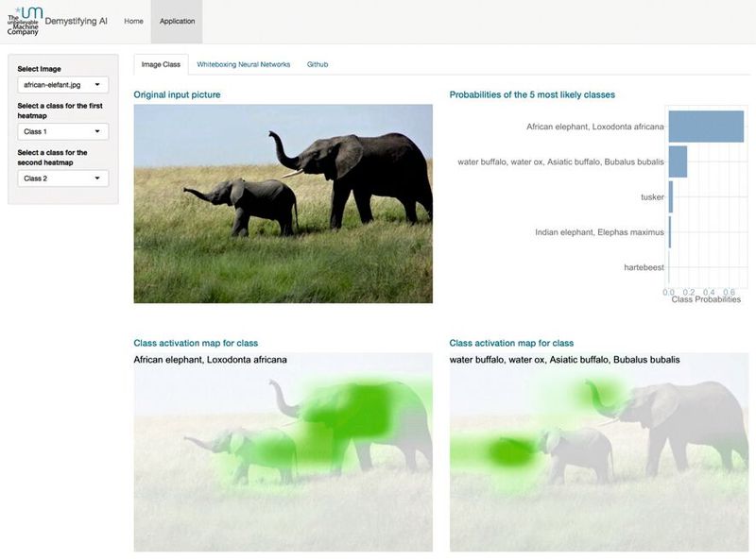
Task: Click the tusker probability bar
Action: click(671, 196)
